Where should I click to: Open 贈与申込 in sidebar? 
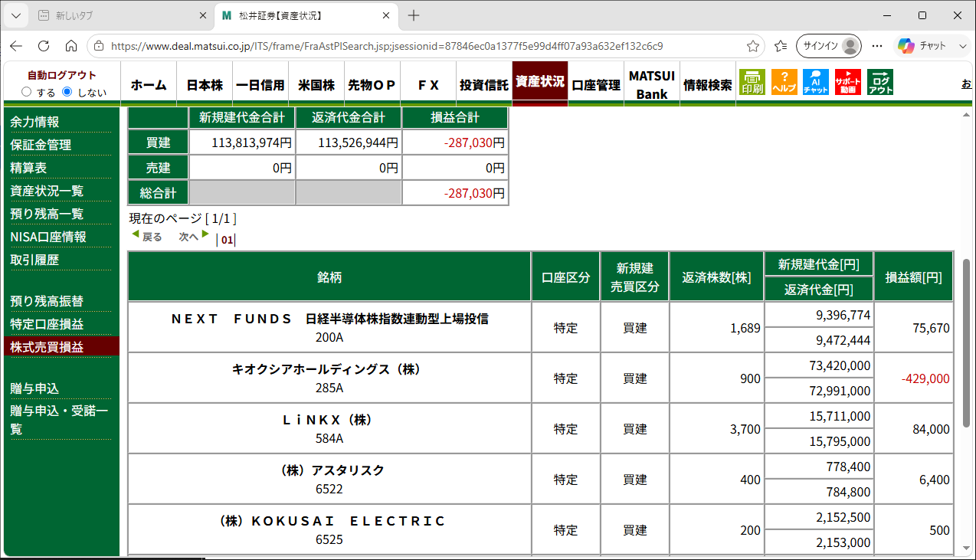(34, 388)
